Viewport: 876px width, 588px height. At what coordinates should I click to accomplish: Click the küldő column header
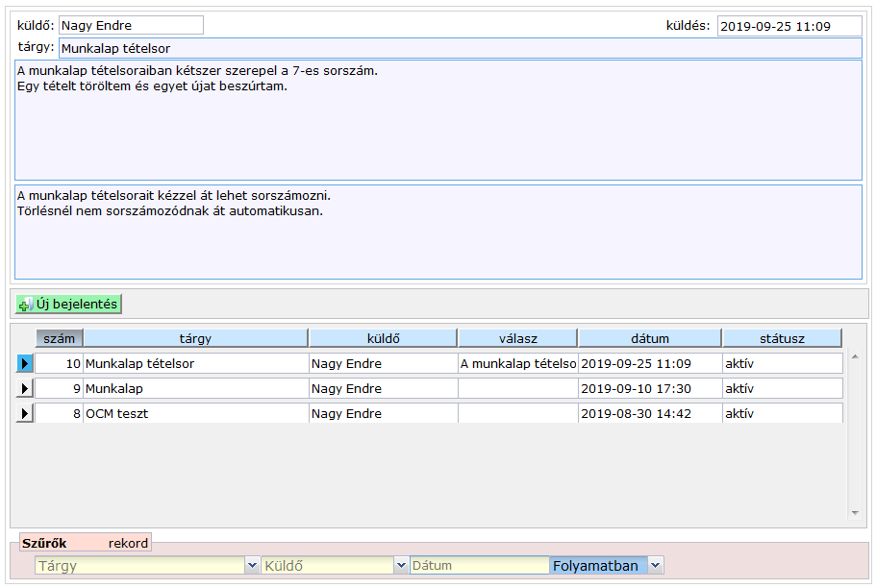coord(383,338)
